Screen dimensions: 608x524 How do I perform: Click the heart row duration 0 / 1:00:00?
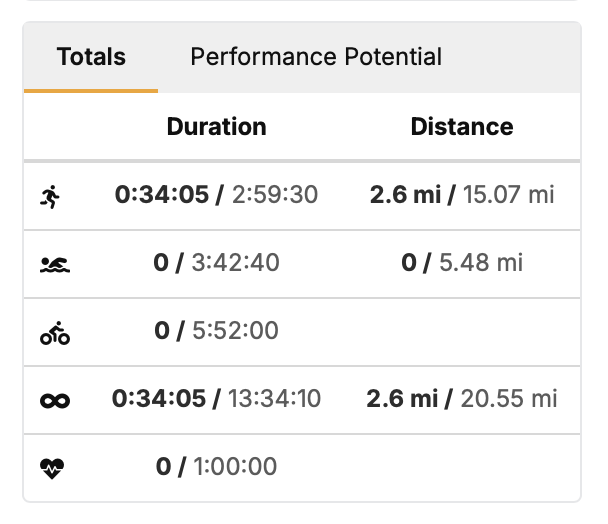point(216,466)
